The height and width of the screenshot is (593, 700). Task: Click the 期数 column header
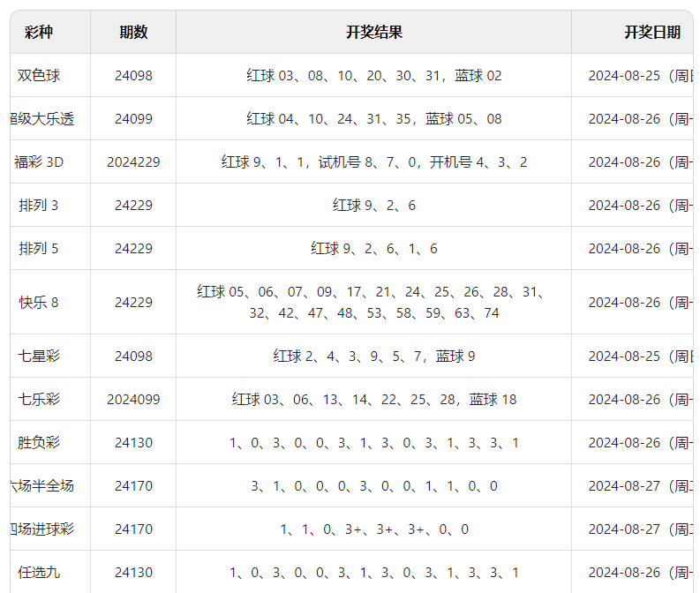tap(133, 33)
